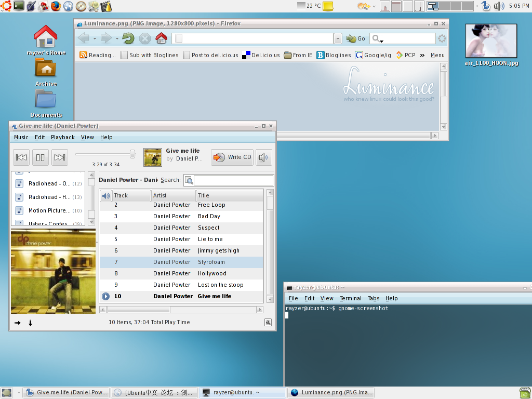
Task: Open the music player's Help menu
Action: tap(106, 137)
